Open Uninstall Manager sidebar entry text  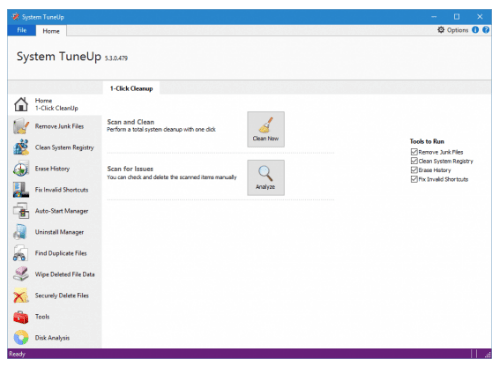click(59, 232)
